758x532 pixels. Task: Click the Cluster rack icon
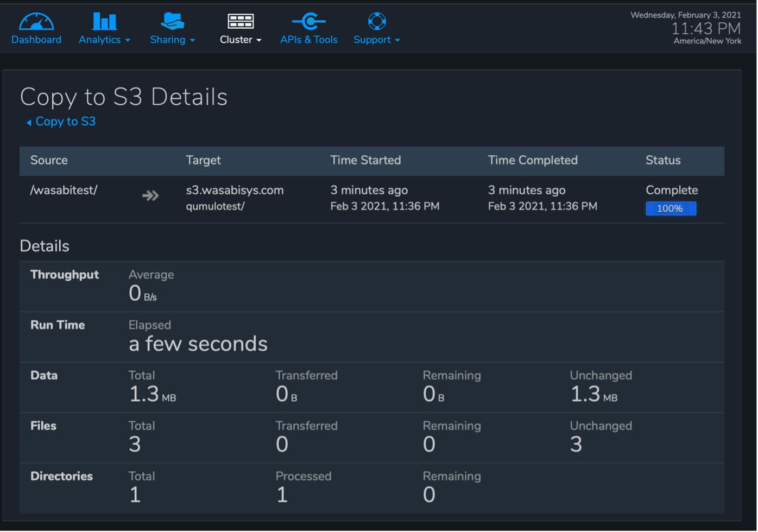tap(241, 21)
